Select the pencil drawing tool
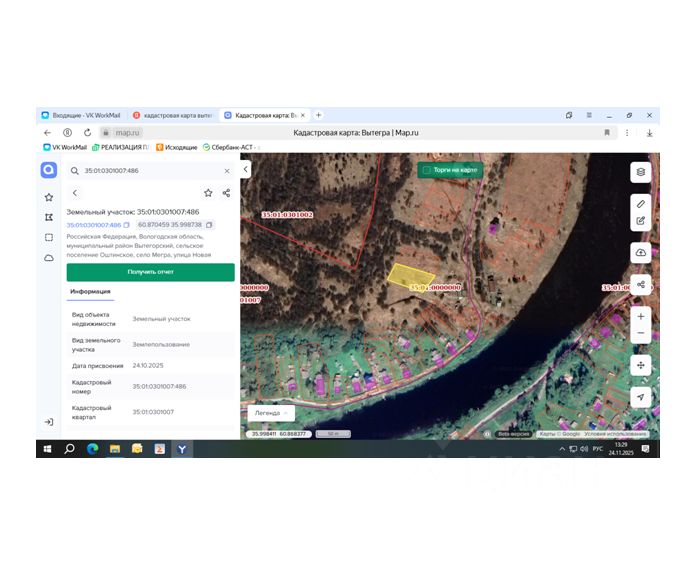 [x=641, y=203]
